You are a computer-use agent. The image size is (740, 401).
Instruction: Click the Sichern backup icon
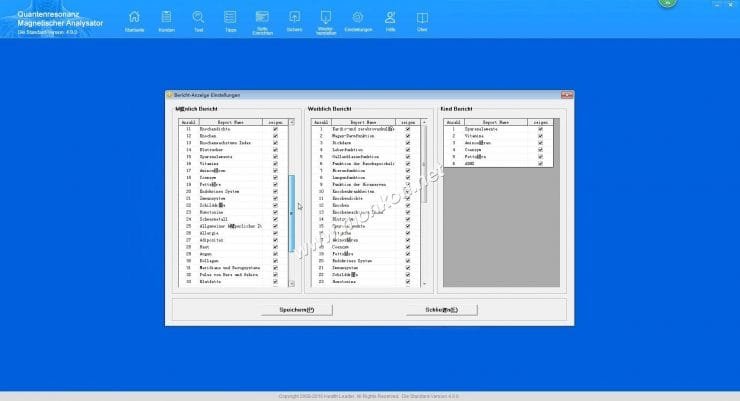[294, 21]
